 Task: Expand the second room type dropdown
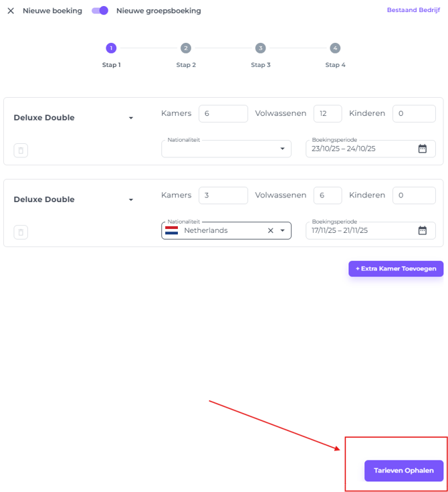tap(131, 199)
